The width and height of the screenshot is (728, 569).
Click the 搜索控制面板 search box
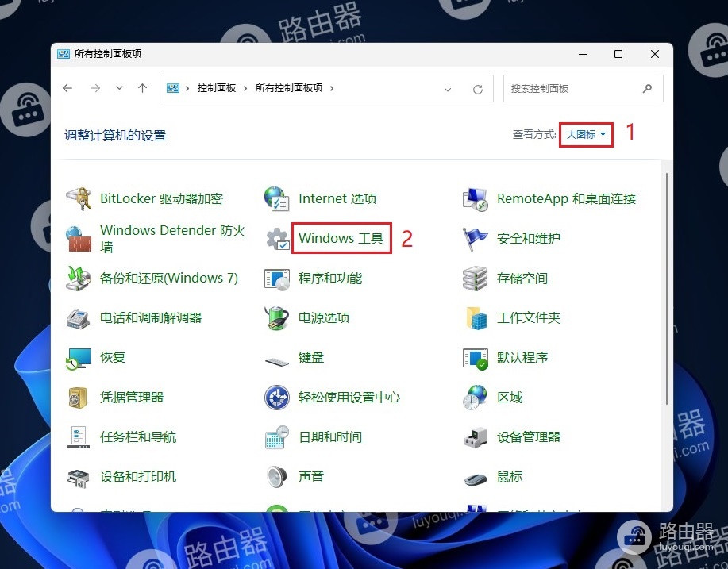tap(584, 89)
